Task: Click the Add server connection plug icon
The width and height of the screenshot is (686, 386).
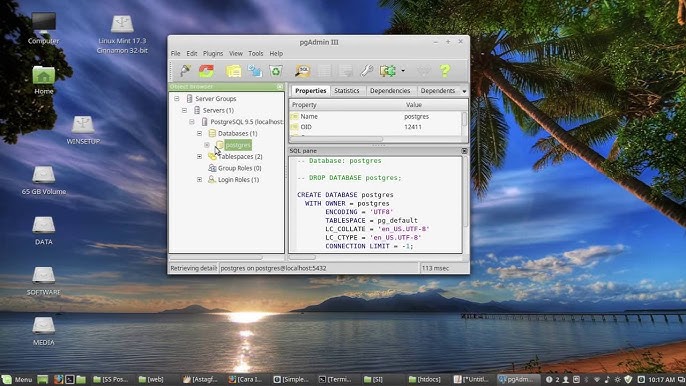Action: coord(185,70)
